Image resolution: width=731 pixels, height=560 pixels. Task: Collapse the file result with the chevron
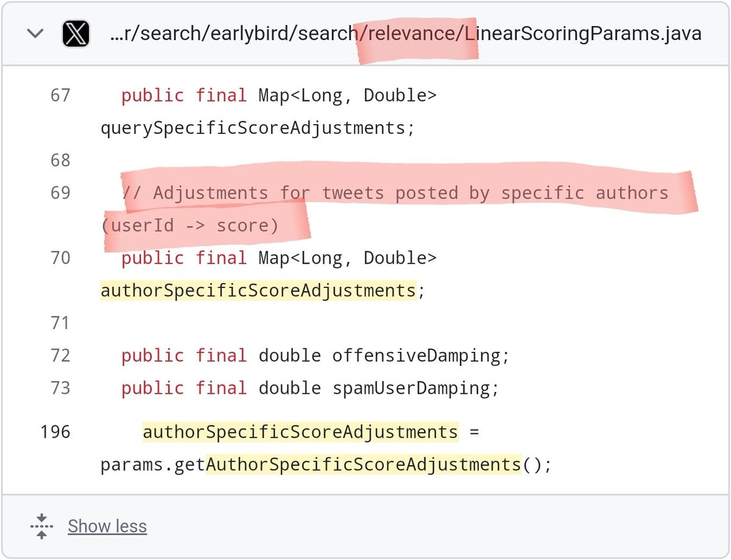pos(35,33)
